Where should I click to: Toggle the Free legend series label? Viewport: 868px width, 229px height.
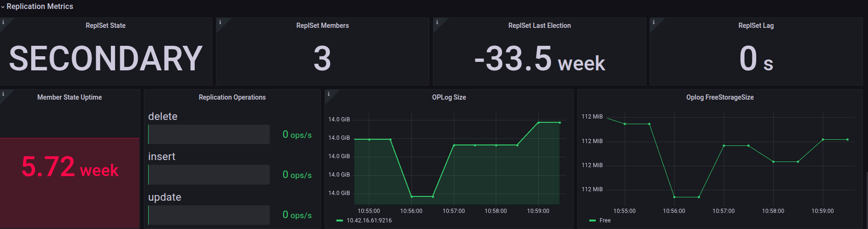(x=605, y=221)
